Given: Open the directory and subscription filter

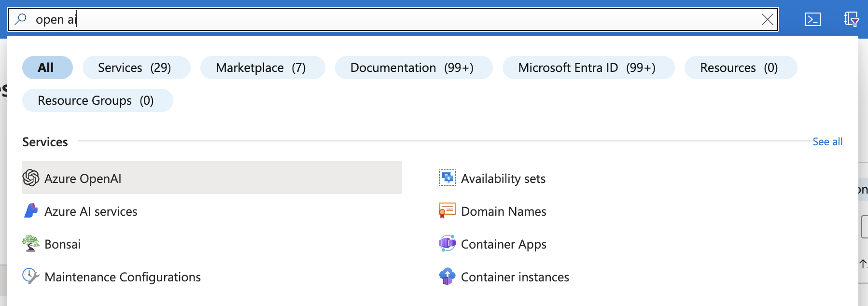Looking at the screenshot, I should pyautogui.click(x=851, y=19).
